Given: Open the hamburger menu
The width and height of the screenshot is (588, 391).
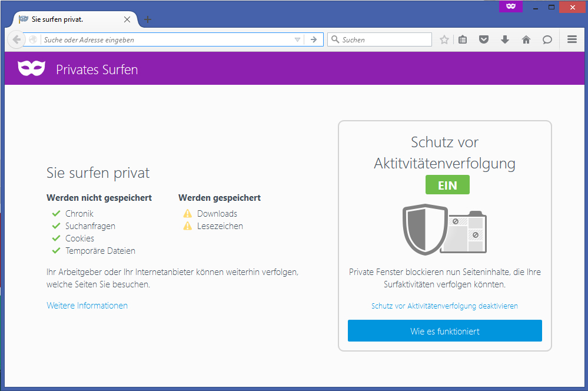Looking at the screenshot, I should click(x=572, y=39).
